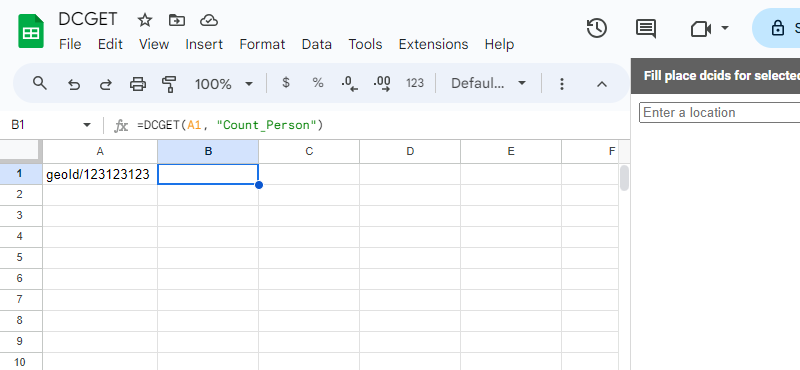800x370 pixels.
Task: Click the Google Sheets home logo
Action: coord(31,31)
